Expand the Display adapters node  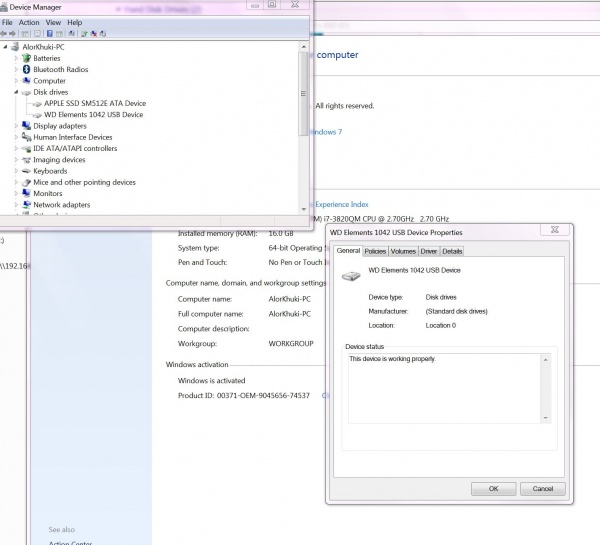tap(16, 126)
